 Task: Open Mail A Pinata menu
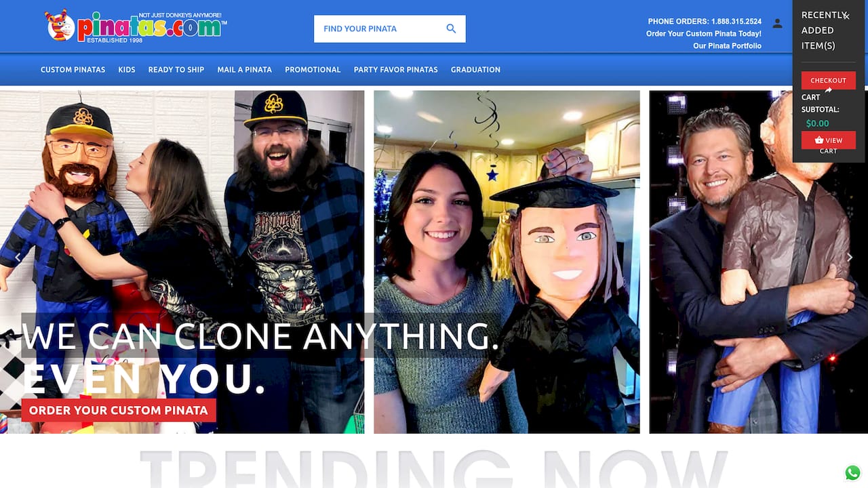coord(244,70)
